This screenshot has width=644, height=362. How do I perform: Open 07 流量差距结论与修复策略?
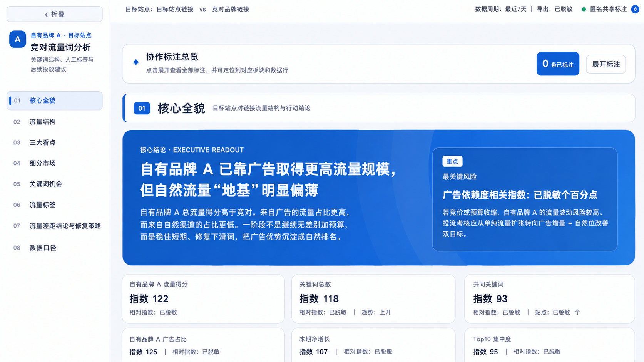(x=55, y=226)
